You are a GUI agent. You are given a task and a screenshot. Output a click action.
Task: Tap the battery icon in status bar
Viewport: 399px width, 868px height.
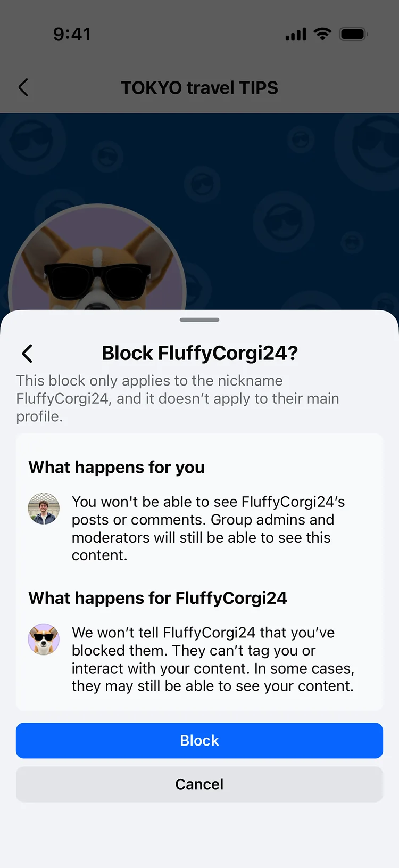click(x=354, y=35)
